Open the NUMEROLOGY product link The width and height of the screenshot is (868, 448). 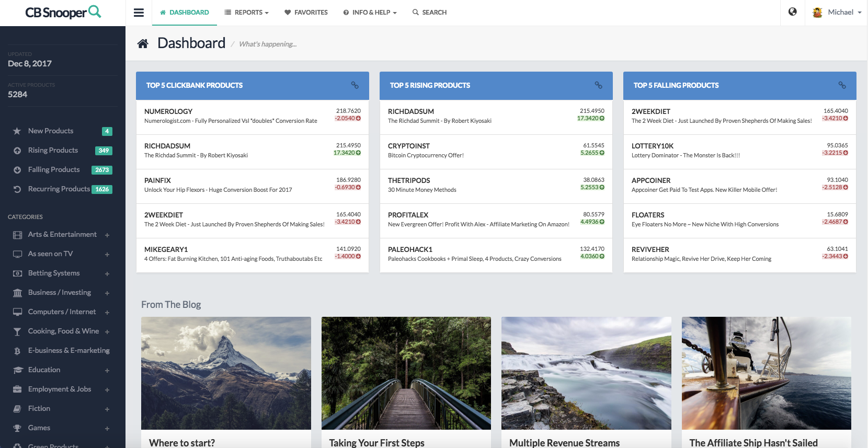point(168,111)
